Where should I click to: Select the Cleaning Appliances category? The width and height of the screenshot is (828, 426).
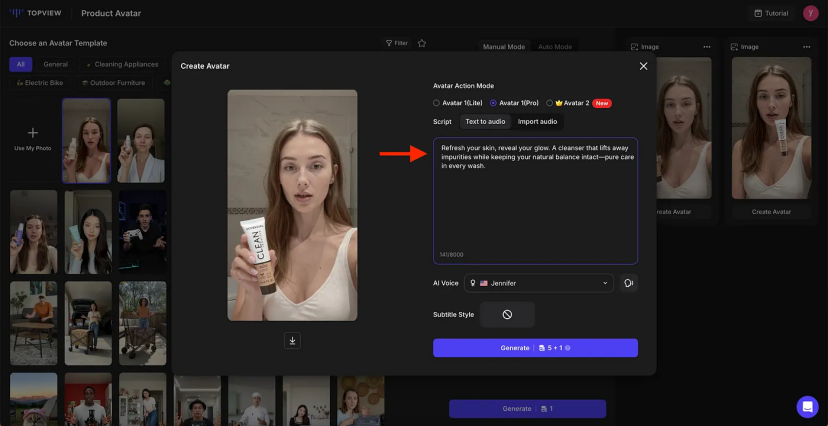(122, 64)
